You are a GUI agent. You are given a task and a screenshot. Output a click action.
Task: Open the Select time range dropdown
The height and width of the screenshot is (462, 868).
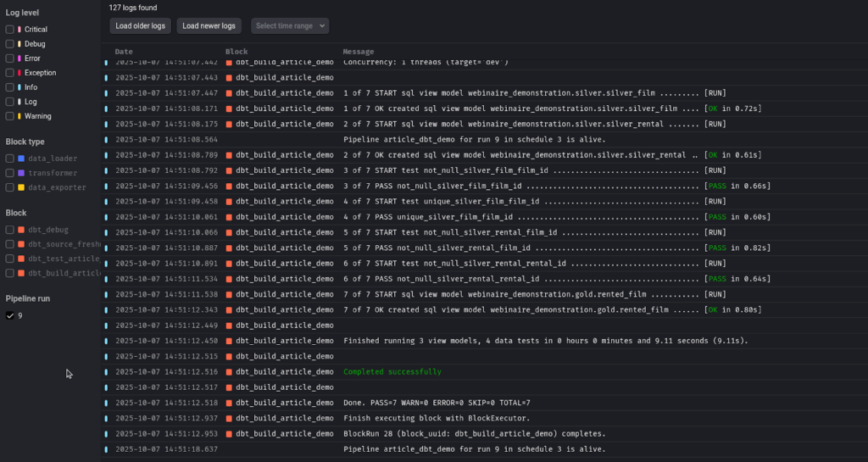coord(291,26)
